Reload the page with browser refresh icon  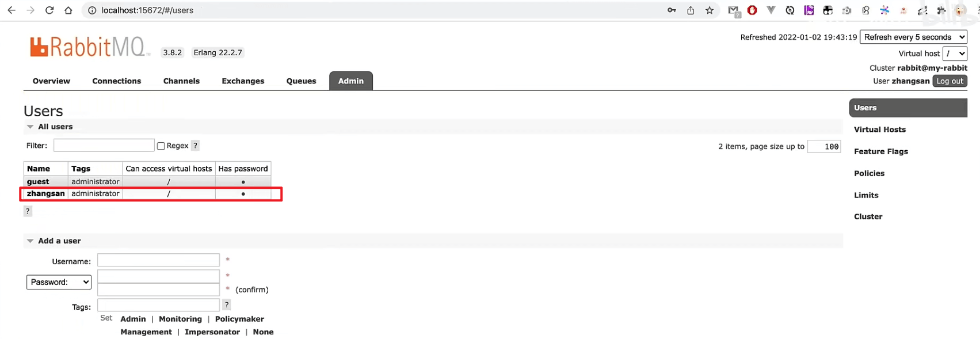(49, 10)
